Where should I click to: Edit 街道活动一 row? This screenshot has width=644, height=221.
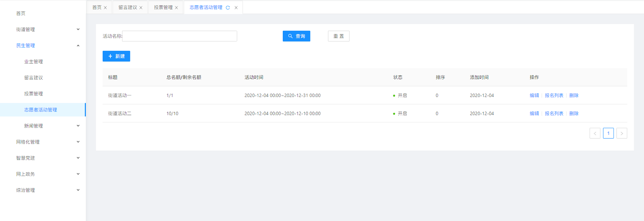click(534, 96)
